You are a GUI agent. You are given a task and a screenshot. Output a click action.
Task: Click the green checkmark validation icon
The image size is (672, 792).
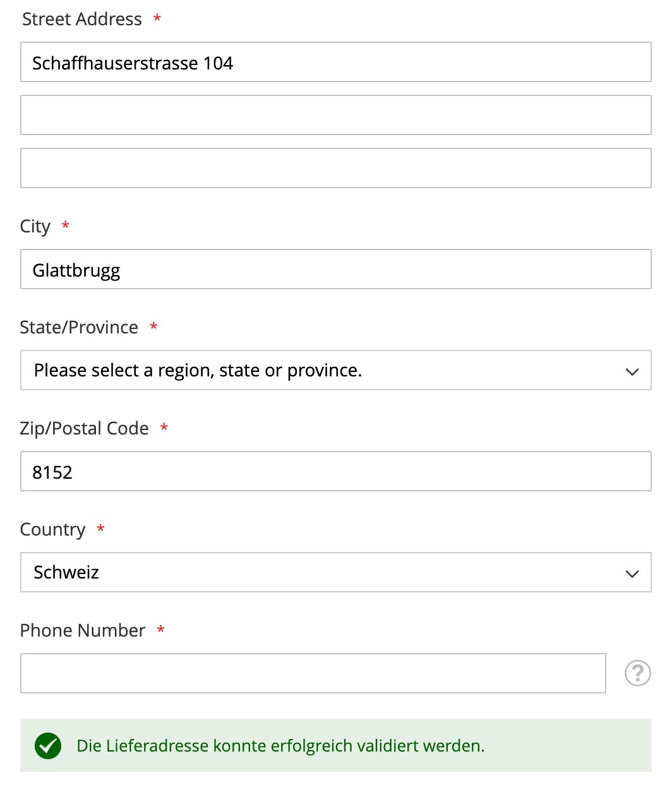[48, 746]
